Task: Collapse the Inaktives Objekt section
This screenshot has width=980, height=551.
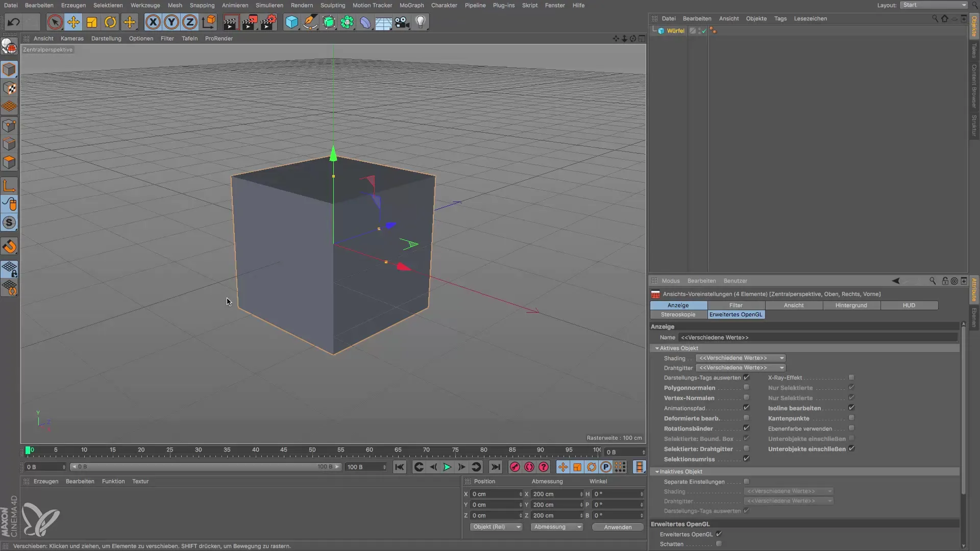Action: (x=657, y=472)
